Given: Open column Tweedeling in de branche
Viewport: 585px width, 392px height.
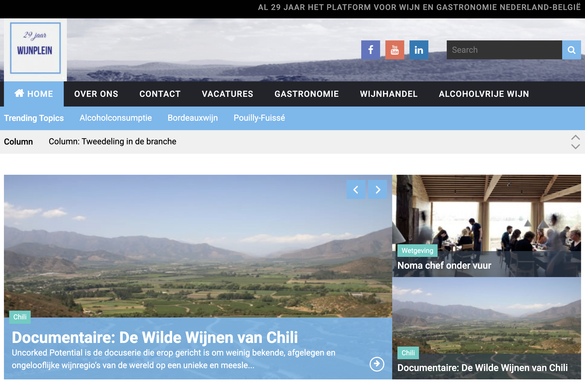Looking at the screenshot, I should [112, 142].
